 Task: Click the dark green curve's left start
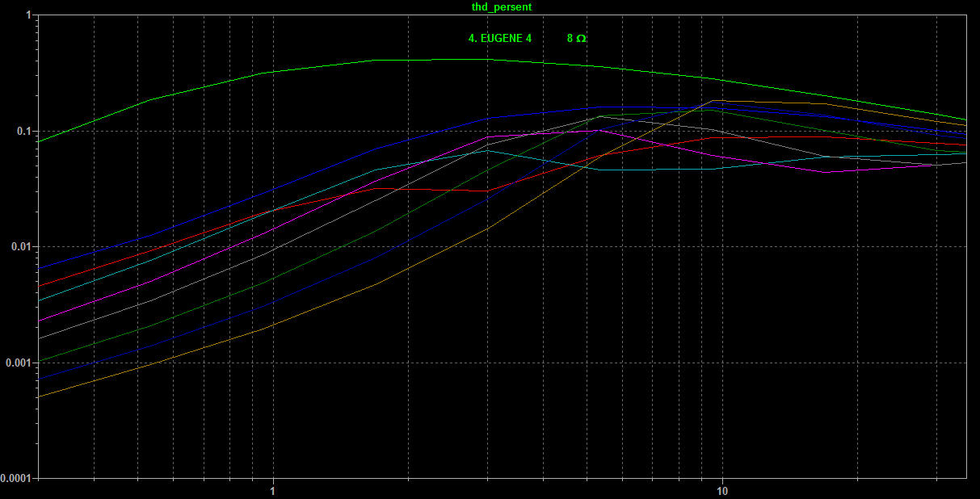40,361
